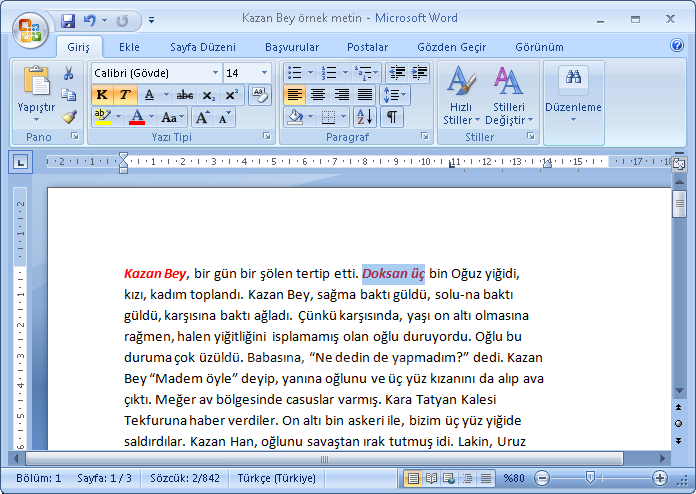
Task: Open Hızlı Stiller gallery
Action: point(461,95)
